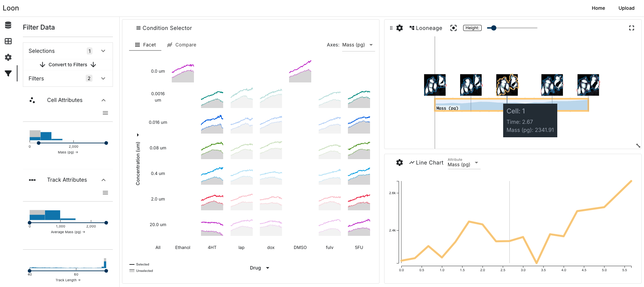The height and width of the screenshot is (287, 644).
Task: Open Looneage panel settings gear
Action: [399, 28]
